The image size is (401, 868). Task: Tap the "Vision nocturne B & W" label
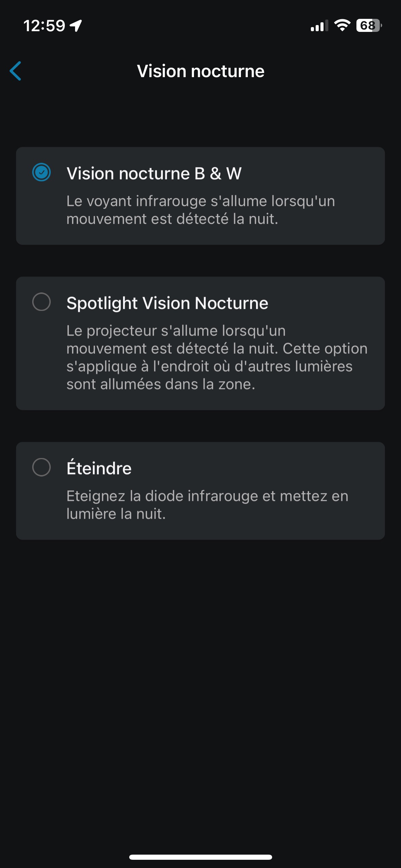point(154,173)
